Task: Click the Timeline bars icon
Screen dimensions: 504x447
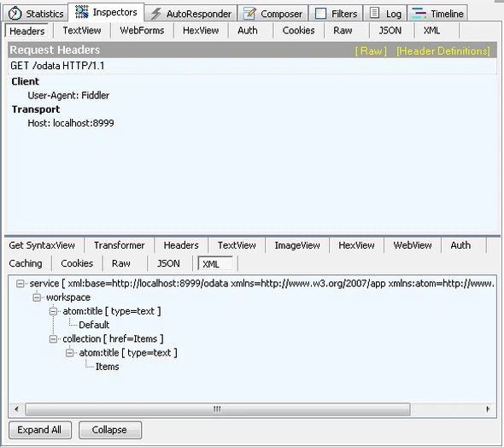Action: [x=419, y=14]
